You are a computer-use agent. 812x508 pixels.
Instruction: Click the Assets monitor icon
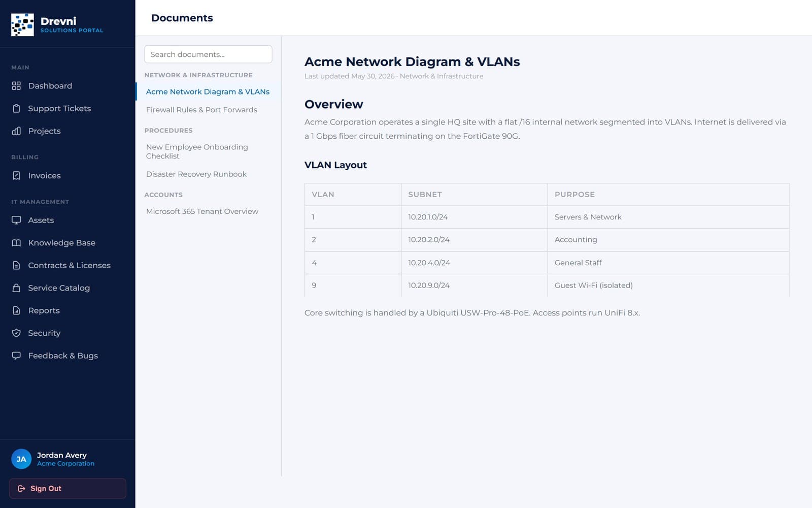click(x=16, y=220)
